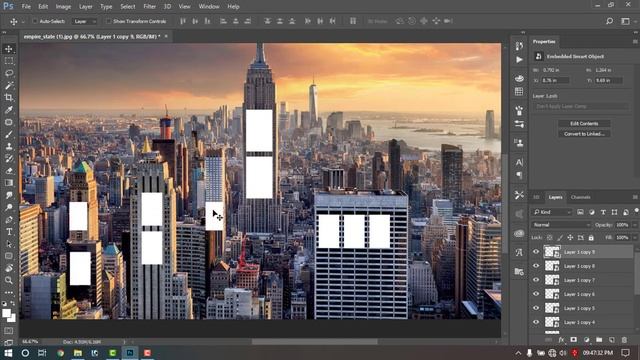Select Layer 1 copy 7 thumbnail
Image resolution: width=640 pixels, height=360 pixels.
point(552,280)
